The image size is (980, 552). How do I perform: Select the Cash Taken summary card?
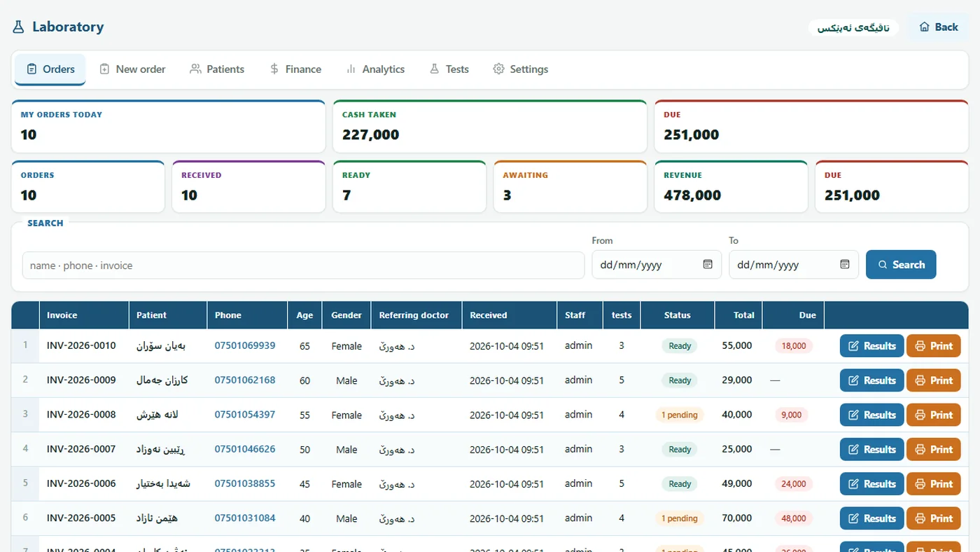click(x=489, y=126)
